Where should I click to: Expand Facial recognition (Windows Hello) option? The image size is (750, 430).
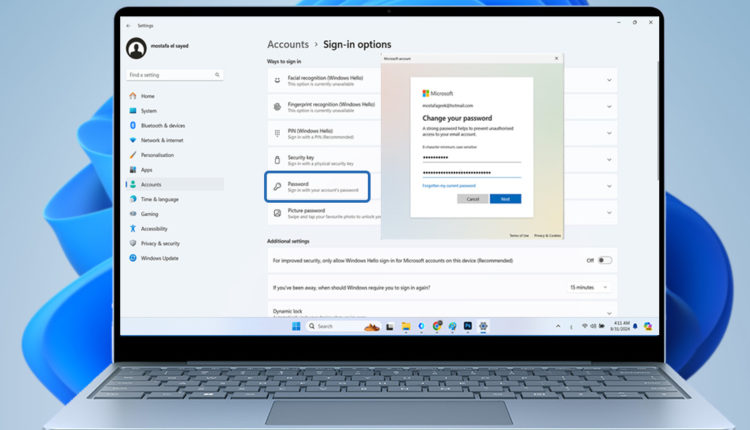pyautogui.click(x=608, y=79)
